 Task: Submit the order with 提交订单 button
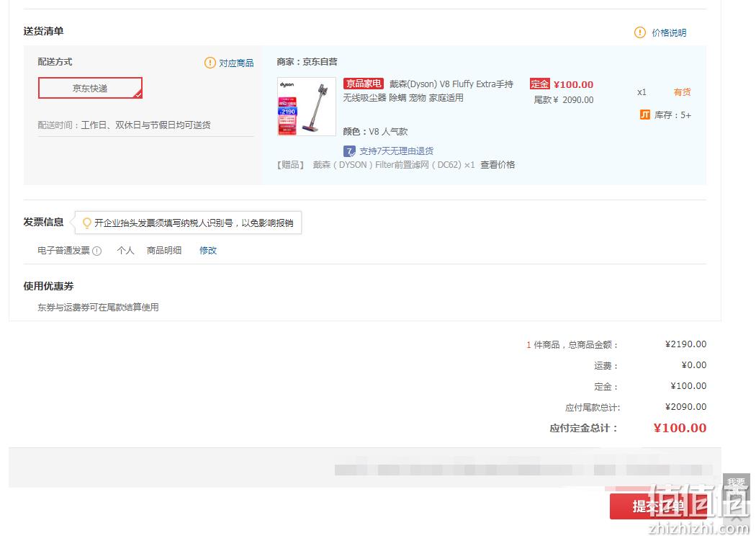click(x=658, y=506)
